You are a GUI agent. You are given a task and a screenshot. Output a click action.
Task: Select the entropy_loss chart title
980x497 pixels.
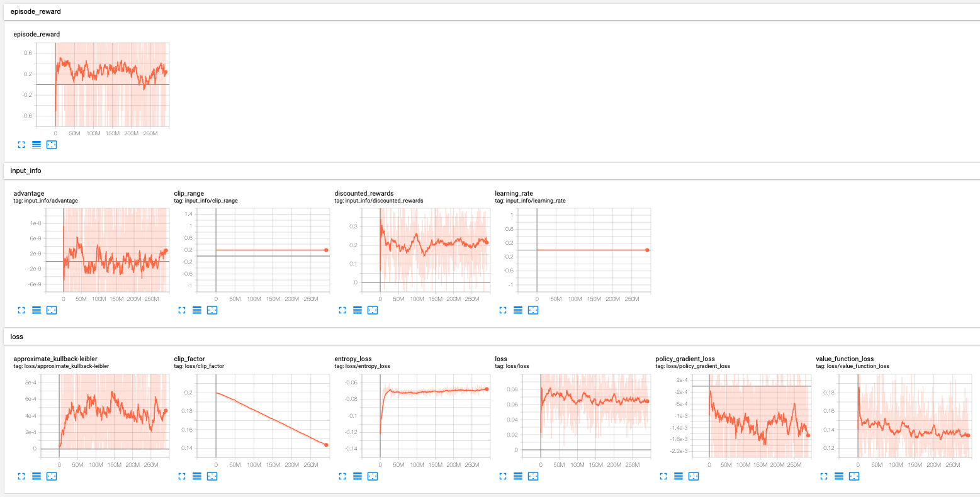tap(353, 359)
